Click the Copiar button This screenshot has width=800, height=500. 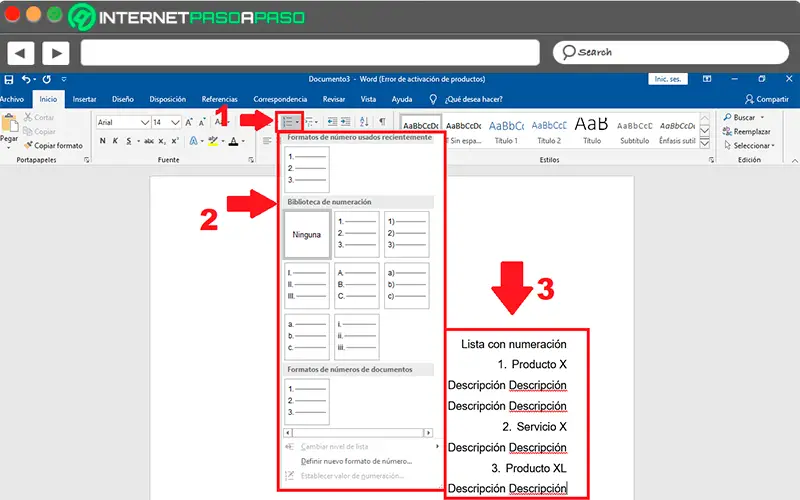click(39, 131)
